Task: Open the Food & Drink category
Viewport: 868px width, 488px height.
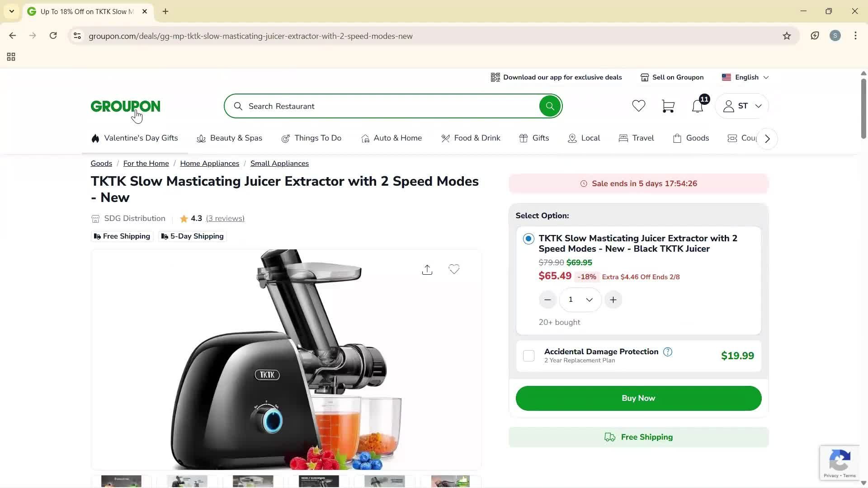Action: coord(471,138)
